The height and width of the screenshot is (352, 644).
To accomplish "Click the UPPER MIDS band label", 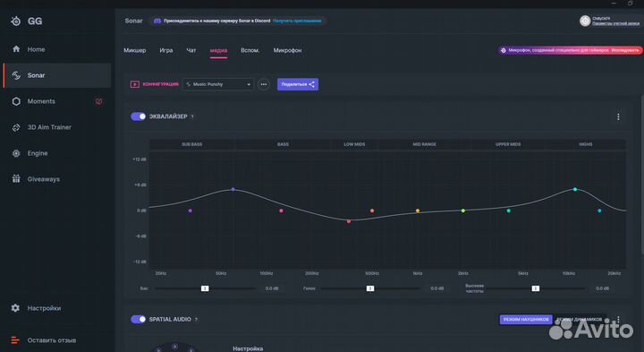I will (508, 144).
